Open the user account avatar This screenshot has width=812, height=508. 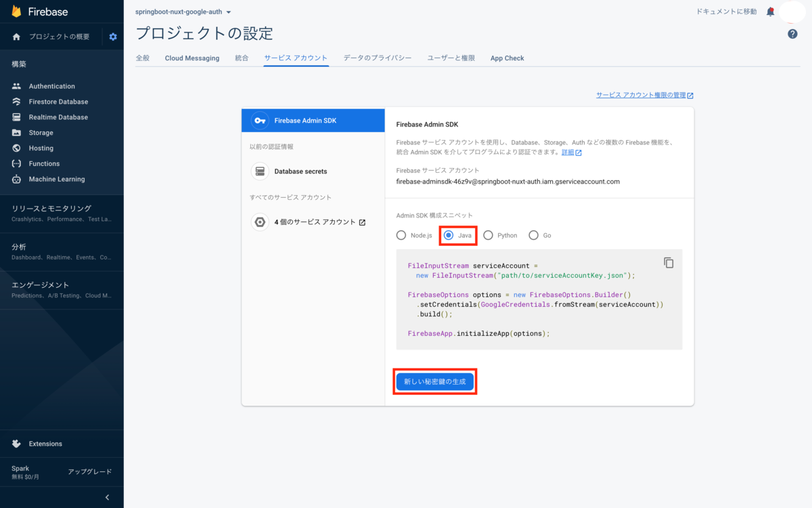click(x=793, y=12)
